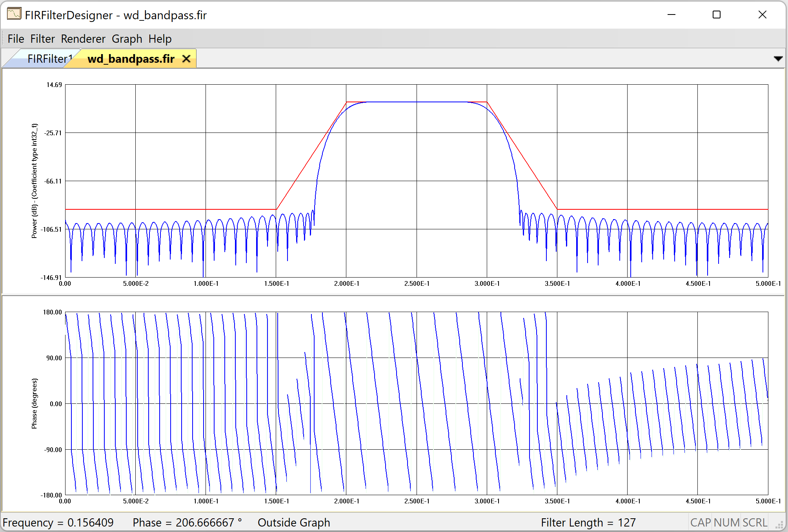788x532 pixels.
Task: Click the 90.00 phase axis value
Action: (x=54, y=358)
